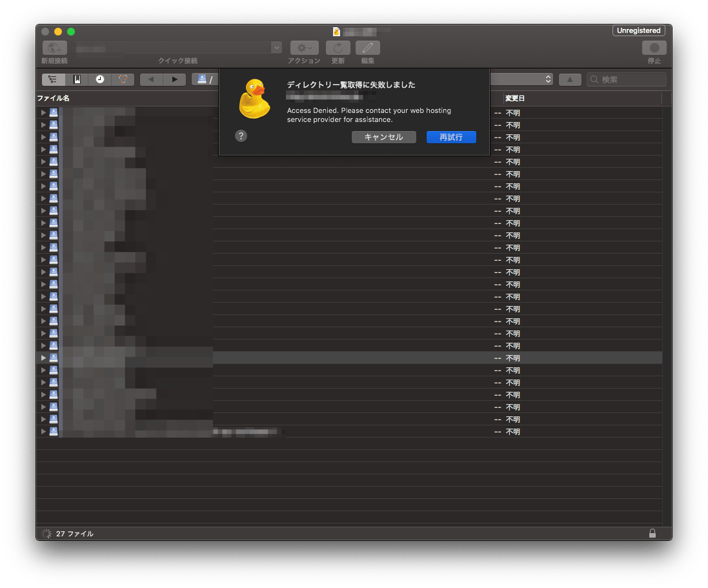Image resolution: width=708 pixels, height=588 pixels.
Task: Click the New Connection (新規接続) globe icon
Action: [x=54, y=48]
